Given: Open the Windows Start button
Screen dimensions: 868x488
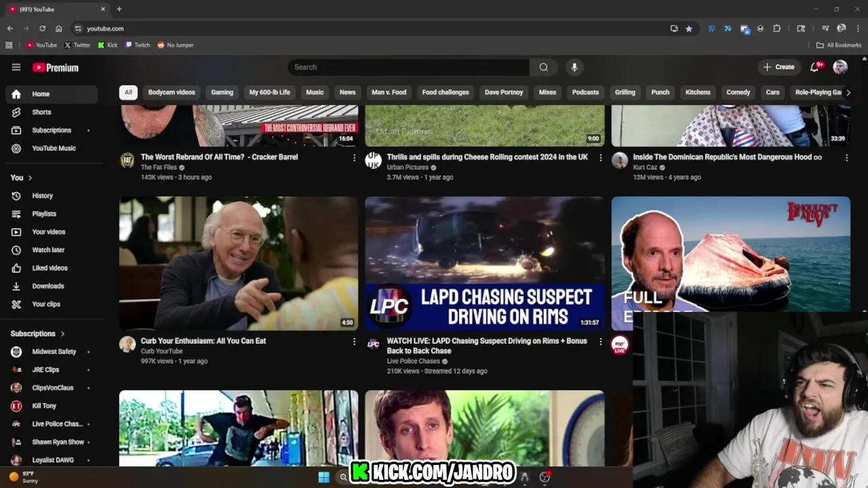Looking at the screenshot, I should [x=324, y=477].
